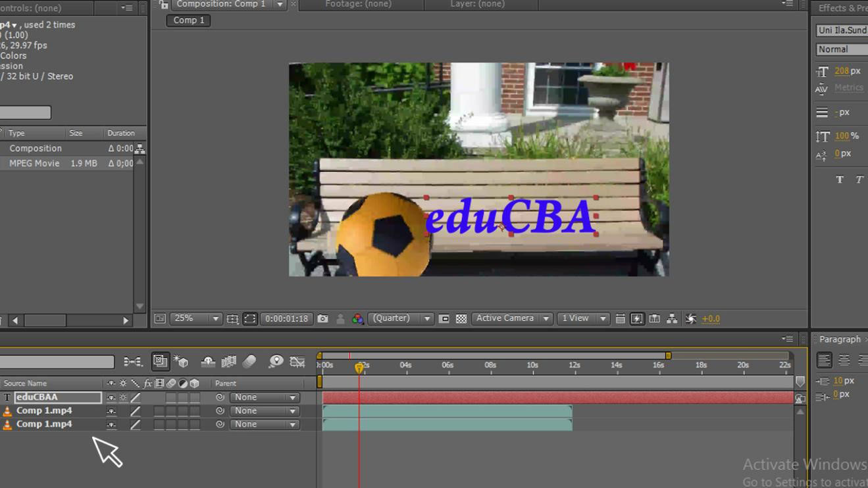Open the Parent dropdown for eduCBAA layer
868x488 pixels.
265,397
